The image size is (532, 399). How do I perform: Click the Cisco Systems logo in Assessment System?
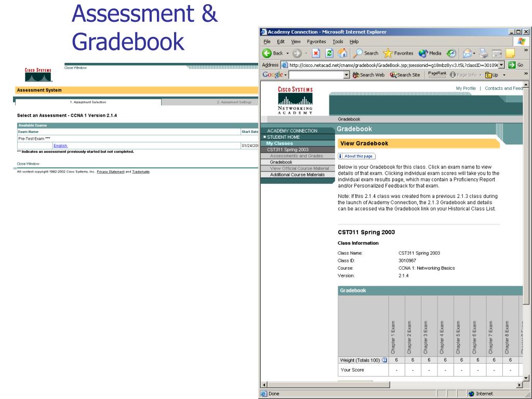point(38,75)
